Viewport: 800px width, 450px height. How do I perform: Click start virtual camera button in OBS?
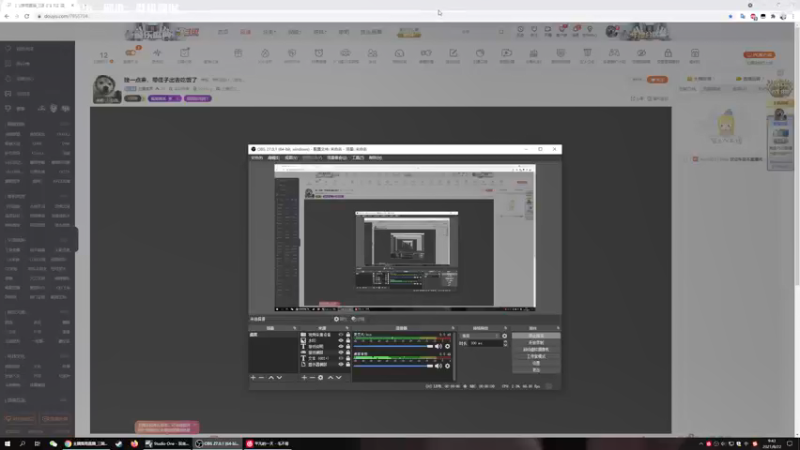tap(536, 349)
